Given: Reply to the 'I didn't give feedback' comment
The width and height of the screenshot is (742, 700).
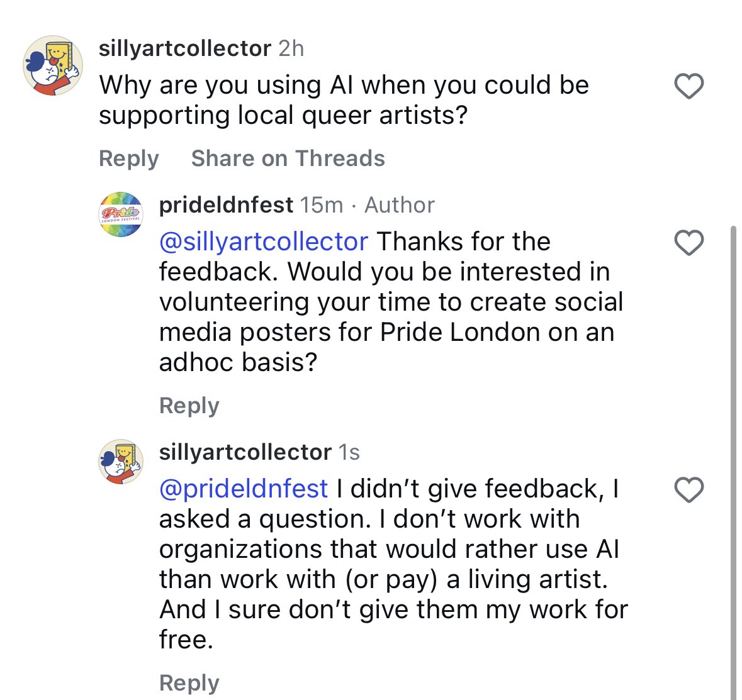Looking at the screenshot, I should pos(189,683).
